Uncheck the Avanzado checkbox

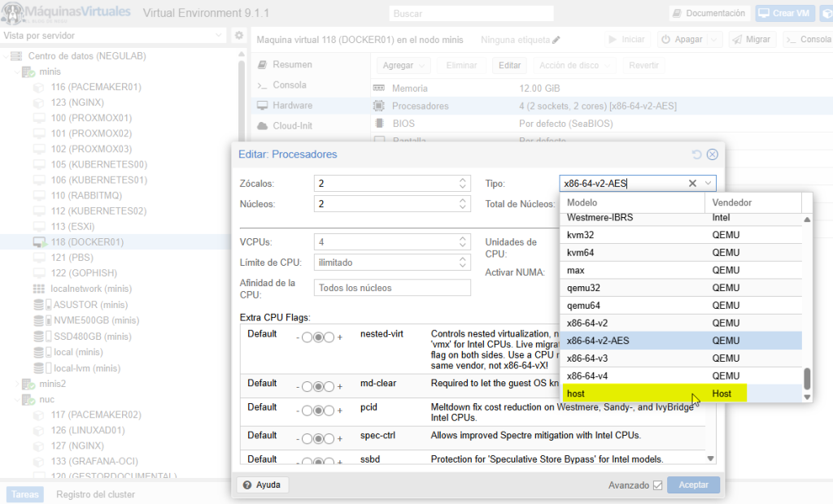657,484
